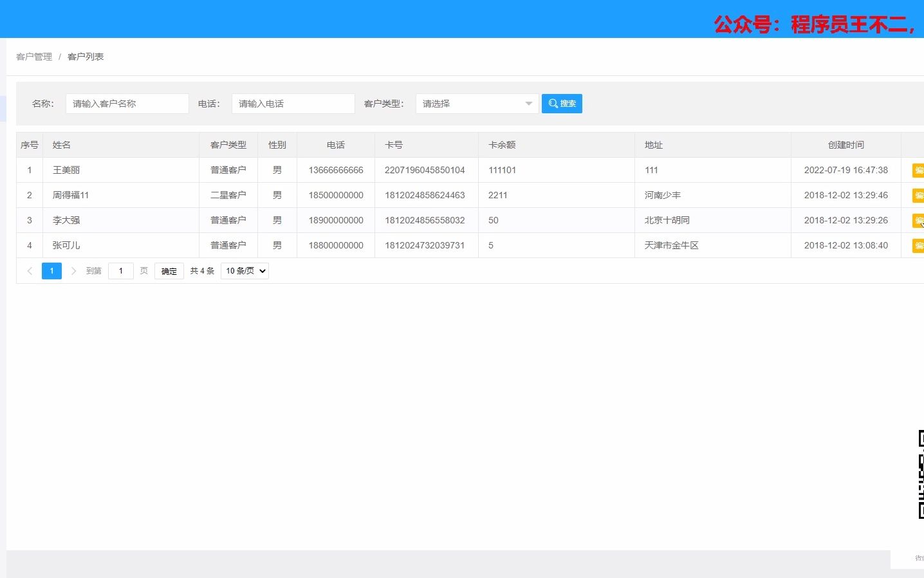Open 客户管理 breadcrumb link
This screenshot has width=924, height=578.
point(34,57)
